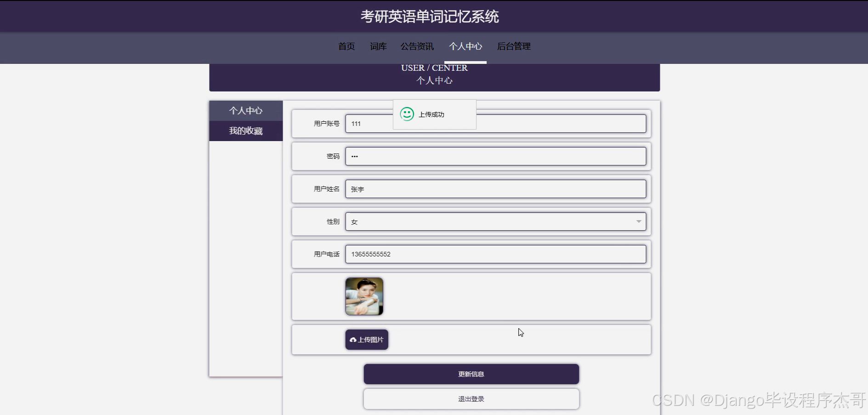Image resolution: width=868 pixels, height=415 pixels.
Task: Click into the 密码 input field
Action: [x=496, y=156]
